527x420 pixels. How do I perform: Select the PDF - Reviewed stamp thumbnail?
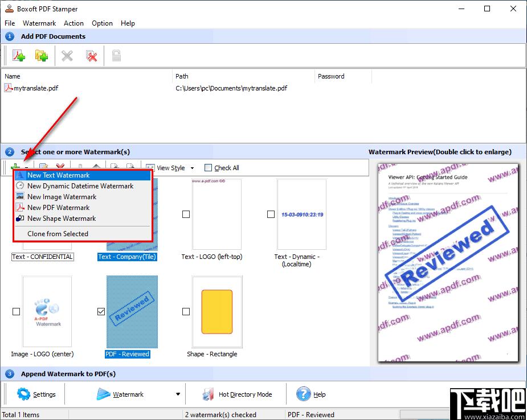coord(132,311)
